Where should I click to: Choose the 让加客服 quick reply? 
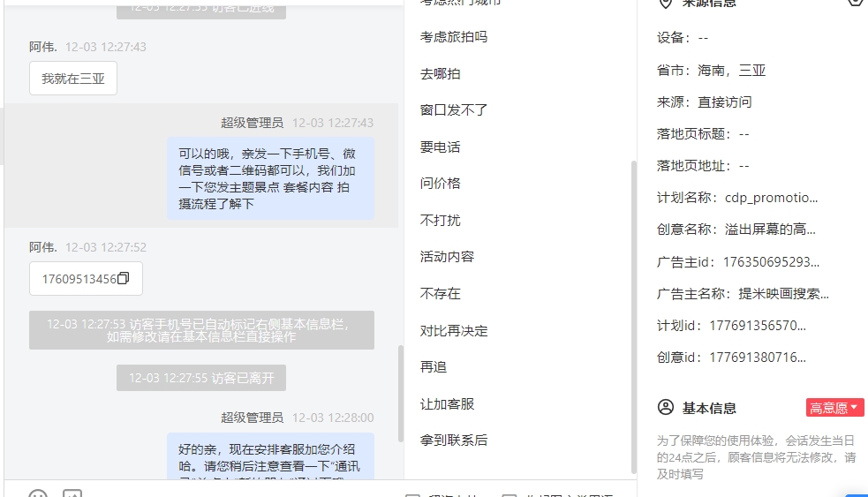447,404
